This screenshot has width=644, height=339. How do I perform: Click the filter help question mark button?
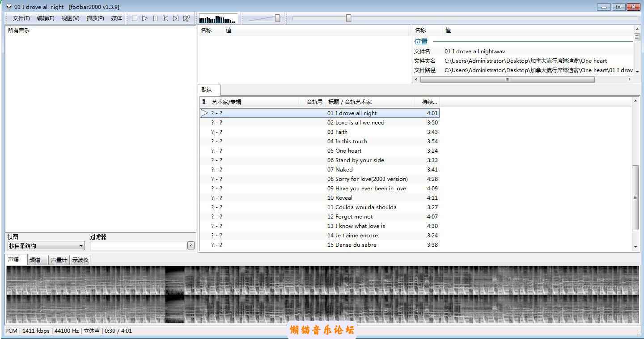click(191, 245)
